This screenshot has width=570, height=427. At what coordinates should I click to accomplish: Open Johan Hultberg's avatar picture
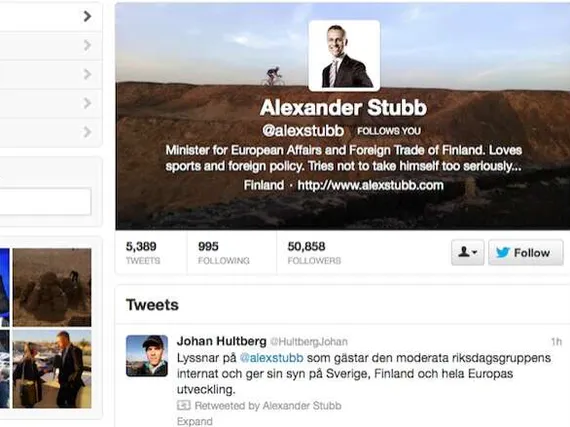(147, 356)
